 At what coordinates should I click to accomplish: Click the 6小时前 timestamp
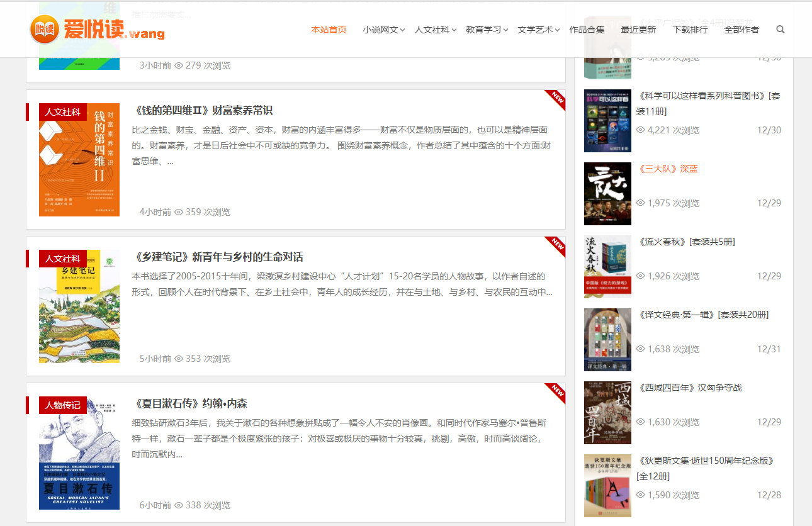(155, 505)
